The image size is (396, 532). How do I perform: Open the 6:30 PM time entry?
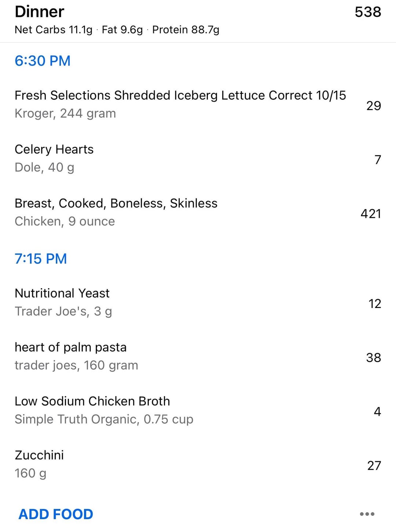tap(43, 61)
